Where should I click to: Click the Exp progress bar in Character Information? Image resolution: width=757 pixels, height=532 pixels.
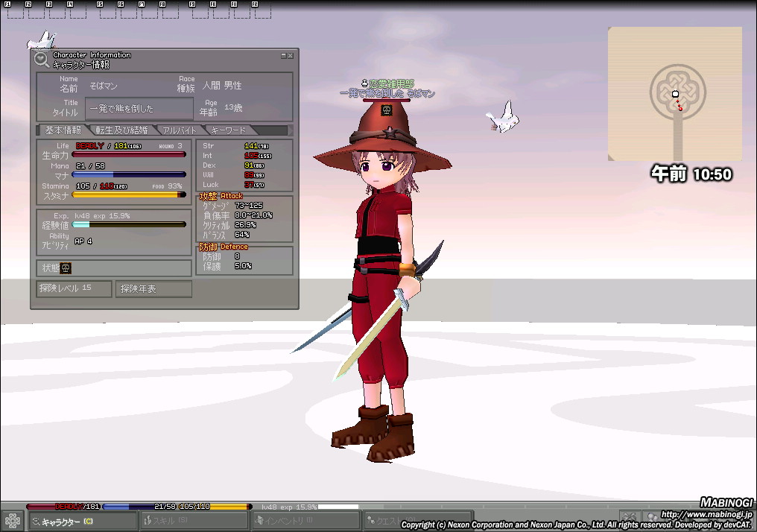tap(128, 224)
